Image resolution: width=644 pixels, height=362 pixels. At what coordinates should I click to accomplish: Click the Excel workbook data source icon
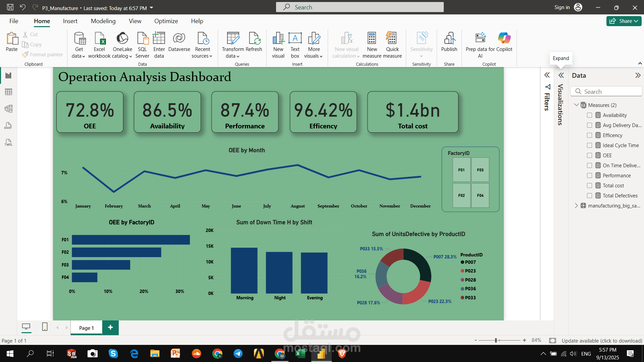click(99, 39)
